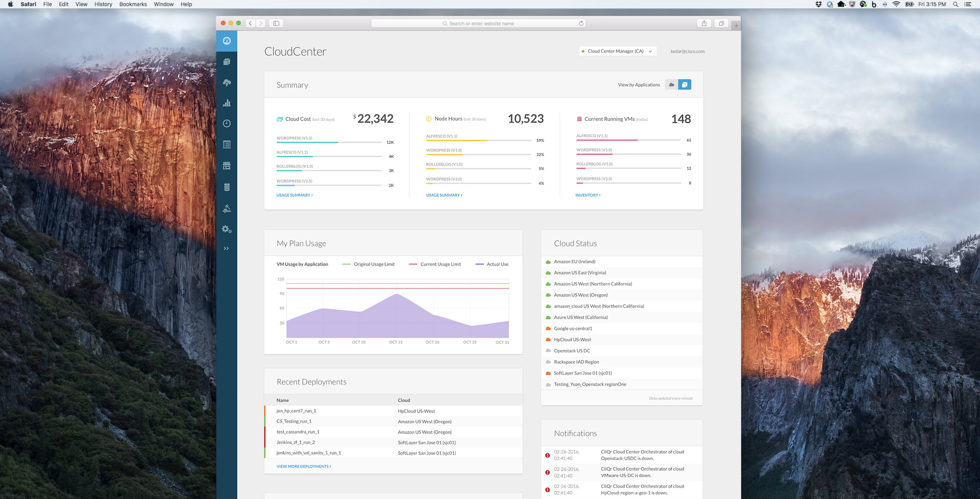Toggle Actual Use legend entry

[x=492, y=264]
